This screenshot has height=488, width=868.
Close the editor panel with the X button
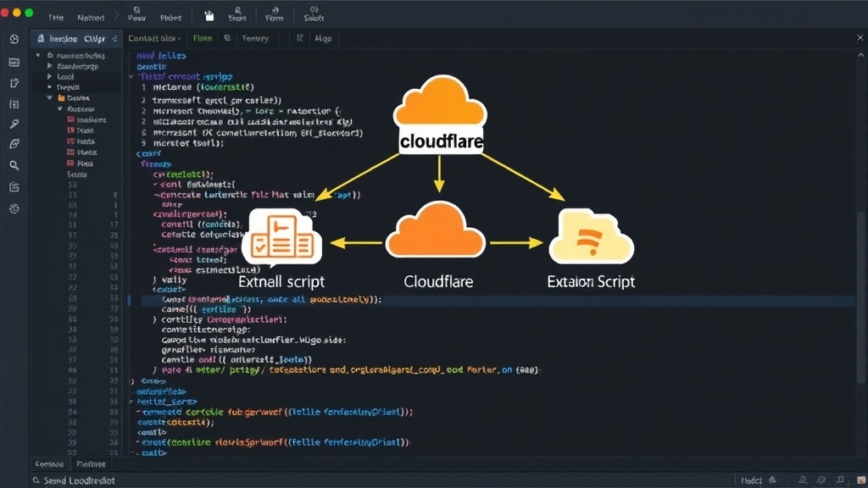(x=860, y=37)
